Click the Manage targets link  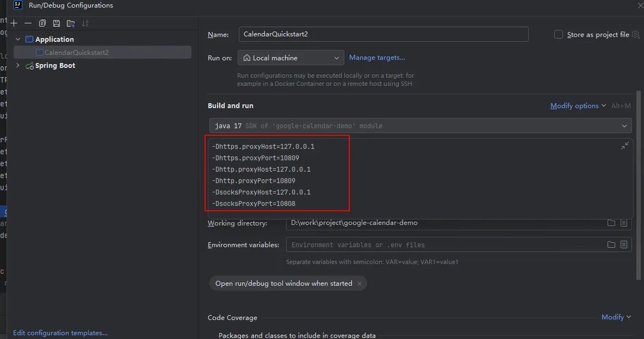click(377, 58)
